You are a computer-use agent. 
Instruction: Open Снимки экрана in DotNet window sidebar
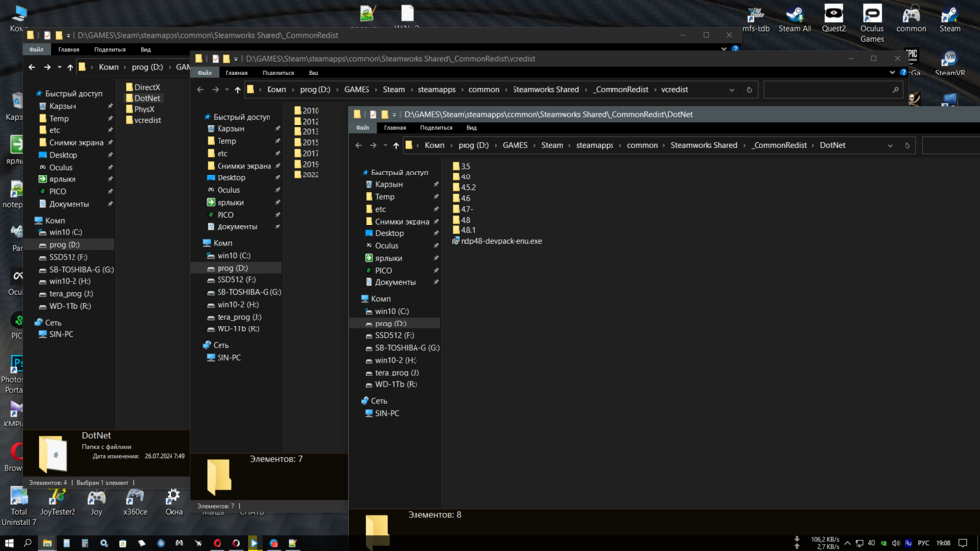click(x=402, y=222)
